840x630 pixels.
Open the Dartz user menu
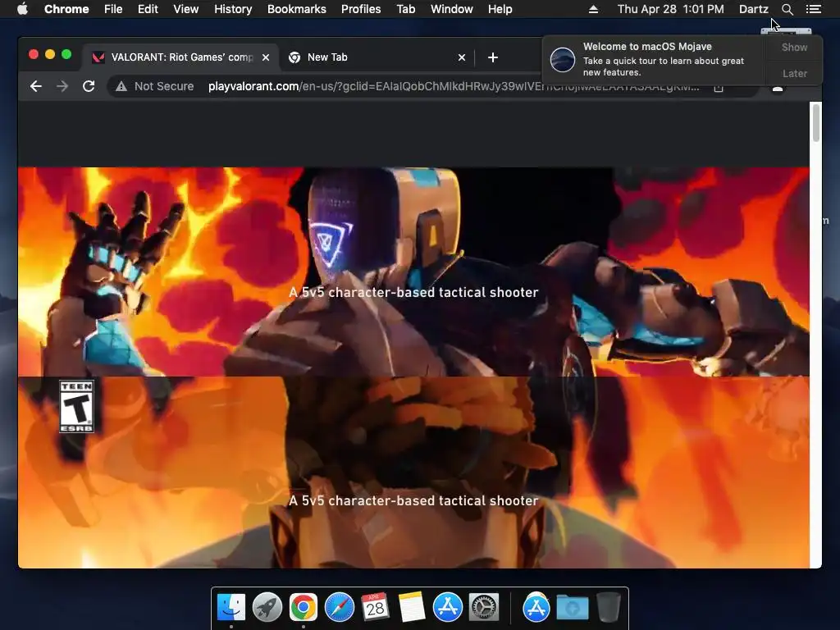coord(753,9)
